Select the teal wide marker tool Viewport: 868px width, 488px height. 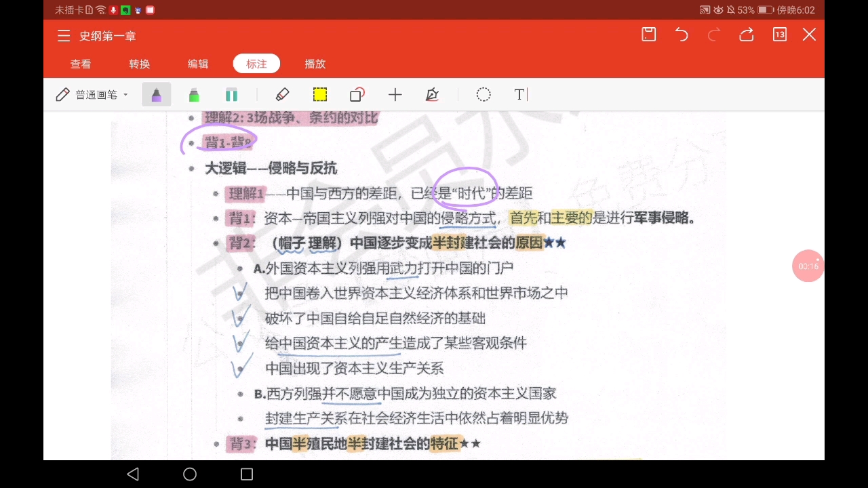click(x=231, y=95)
